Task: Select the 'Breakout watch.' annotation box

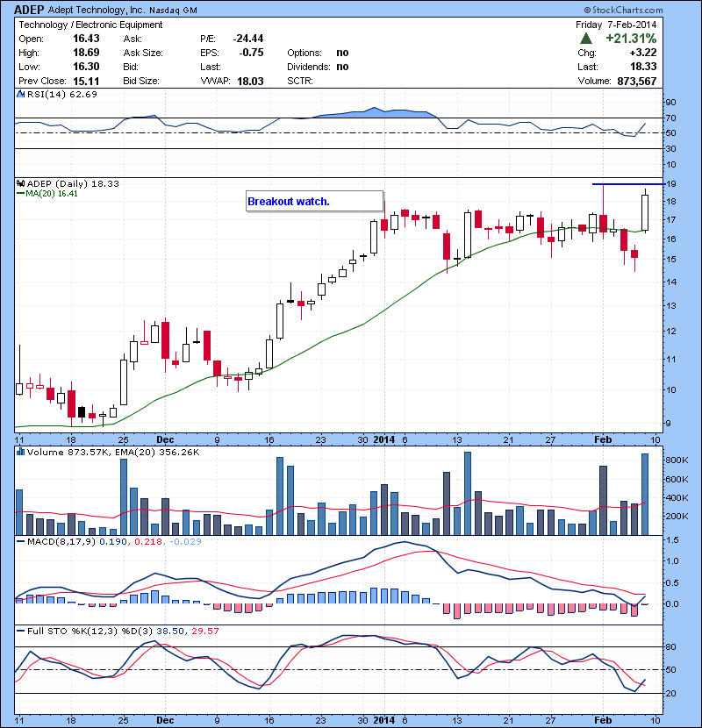Action: tap(314, 201)
